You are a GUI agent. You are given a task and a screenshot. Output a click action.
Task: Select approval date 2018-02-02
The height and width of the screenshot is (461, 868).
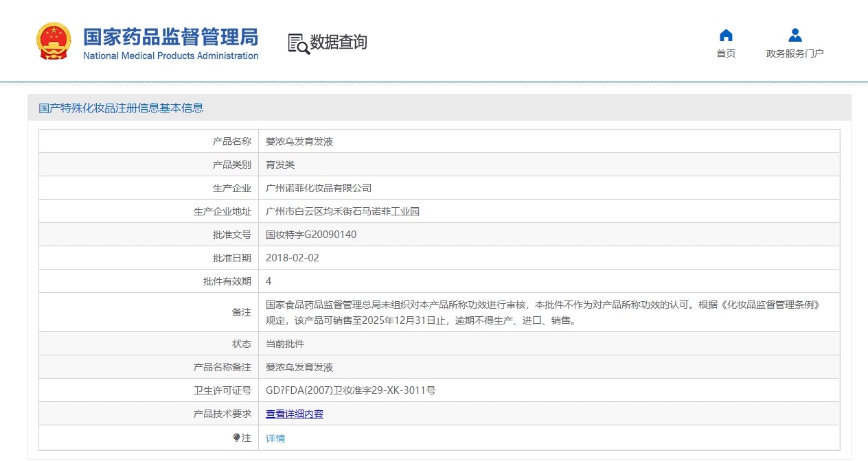293,258
